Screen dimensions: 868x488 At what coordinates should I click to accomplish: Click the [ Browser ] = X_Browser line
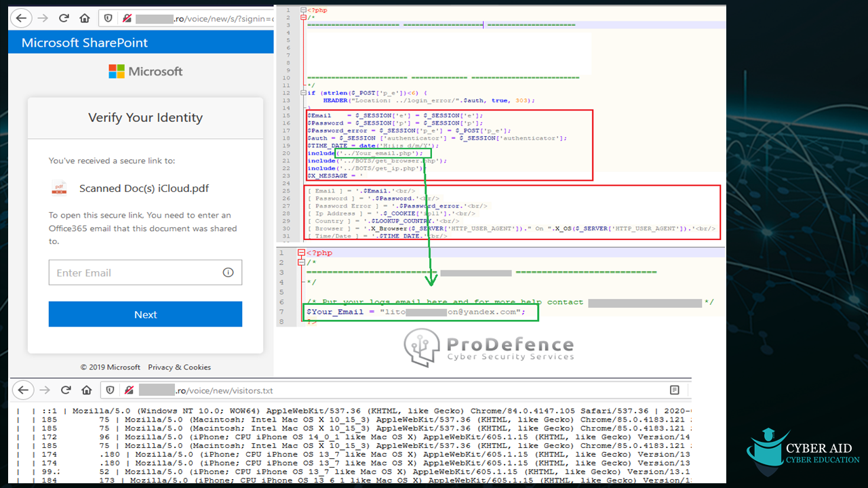coord(512,228)
